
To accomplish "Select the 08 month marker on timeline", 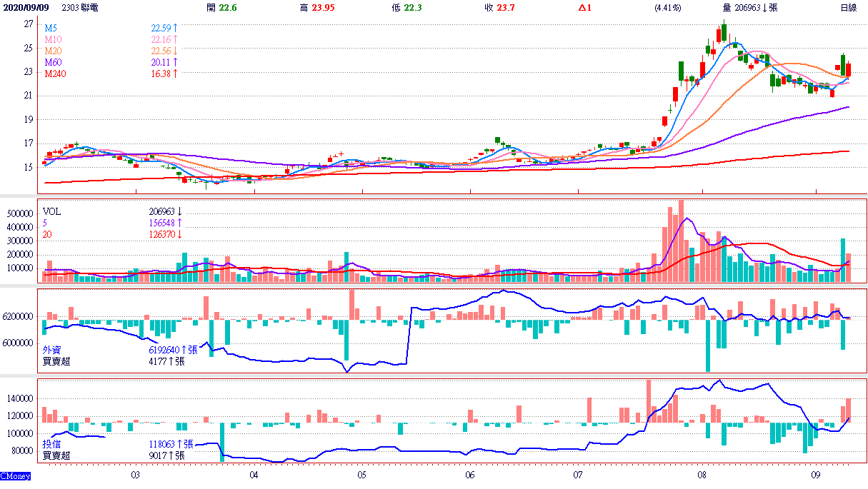I will tap(702, 474).
